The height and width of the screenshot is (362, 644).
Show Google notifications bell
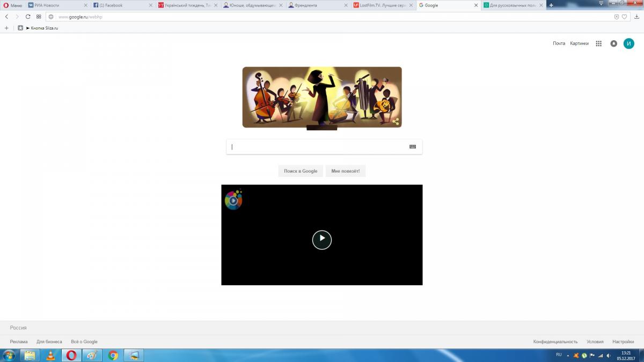[613, 43]
